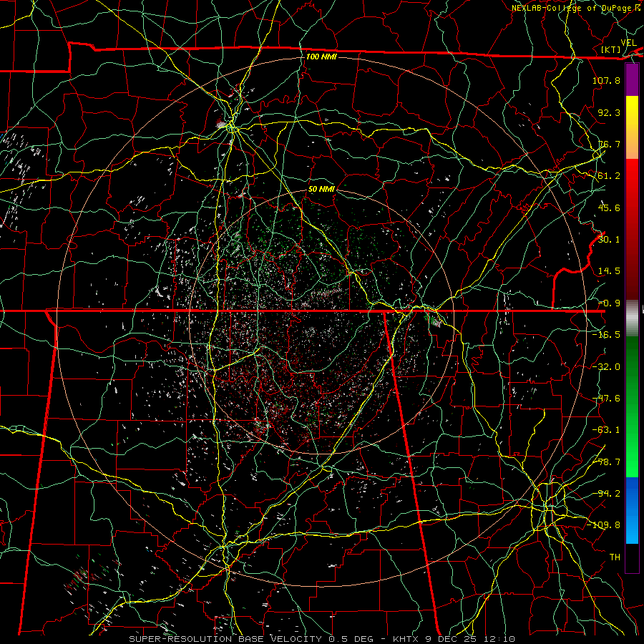Screen dimensions: 644x644
Task: Pick the purple segment of the color scale
Action: (632, 80)
